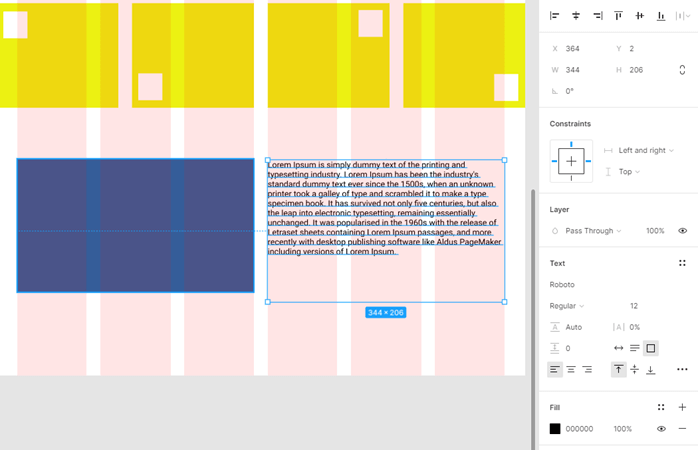Set vertical text align top
Screen dimensions: 698x450
click(618, 369)
